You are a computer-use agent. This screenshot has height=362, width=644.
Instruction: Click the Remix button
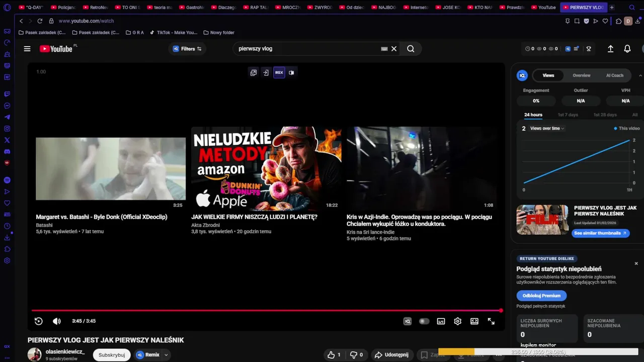tap(148, 355)
